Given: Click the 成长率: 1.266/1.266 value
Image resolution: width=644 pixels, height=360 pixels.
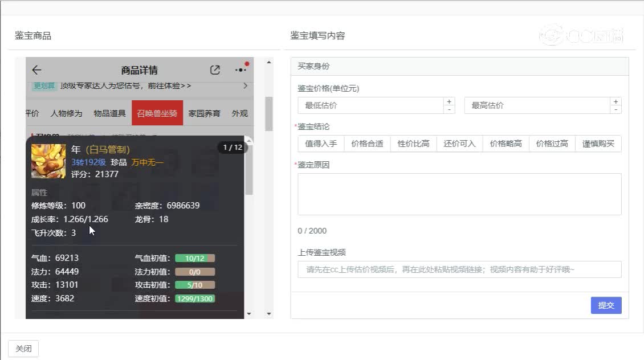Looking at the screenshot, I should point(70,219).
